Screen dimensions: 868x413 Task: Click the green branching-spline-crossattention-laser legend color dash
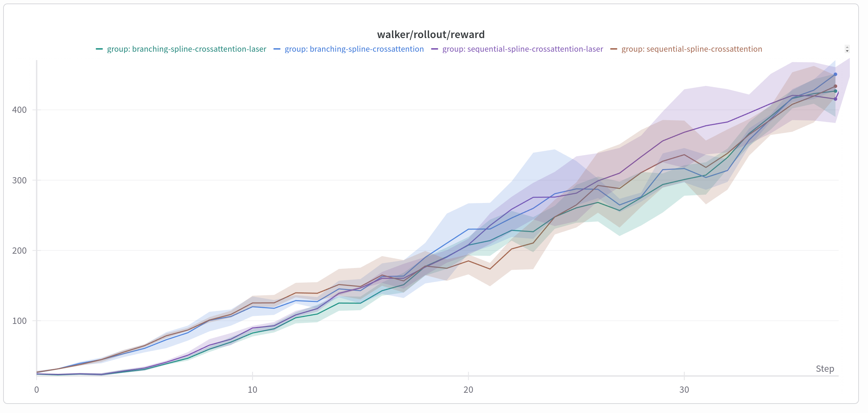99,49
